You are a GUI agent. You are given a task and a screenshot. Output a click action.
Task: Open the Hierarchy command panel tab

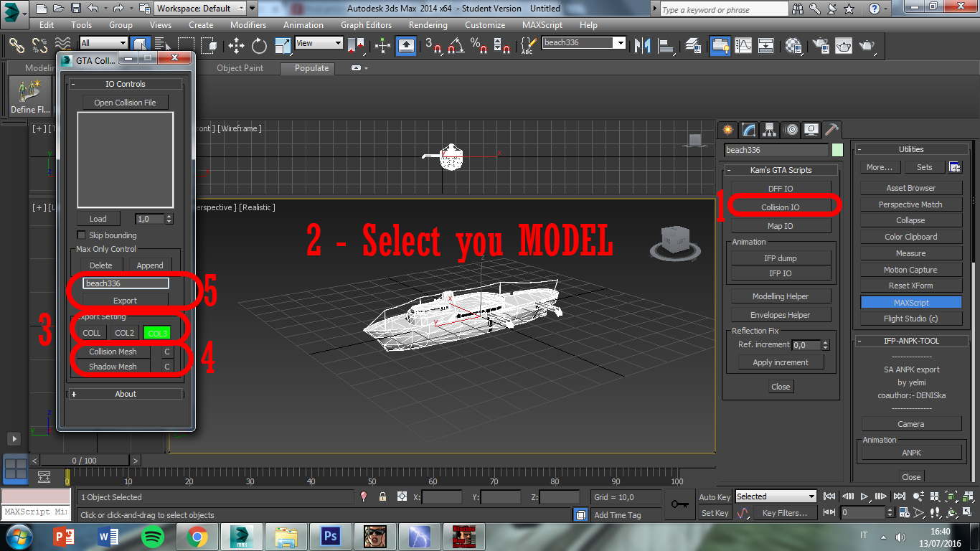[770, 130]
